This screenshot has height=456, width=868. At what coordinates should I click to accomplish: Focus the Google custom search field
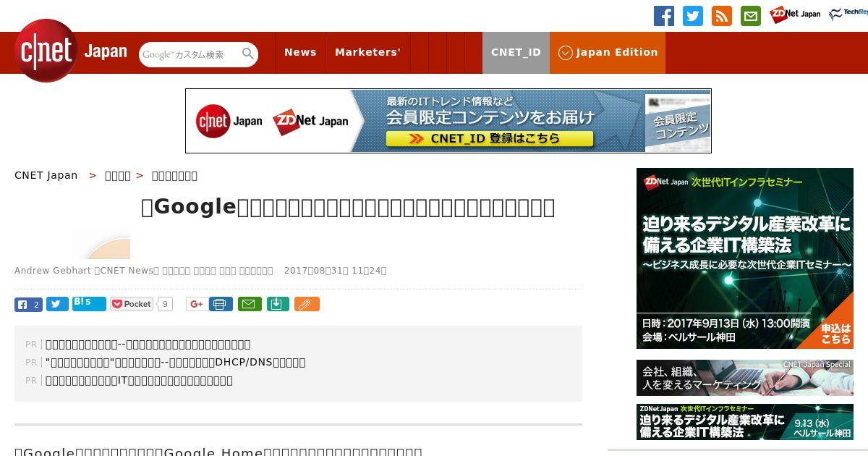click(x=190, y=54)
